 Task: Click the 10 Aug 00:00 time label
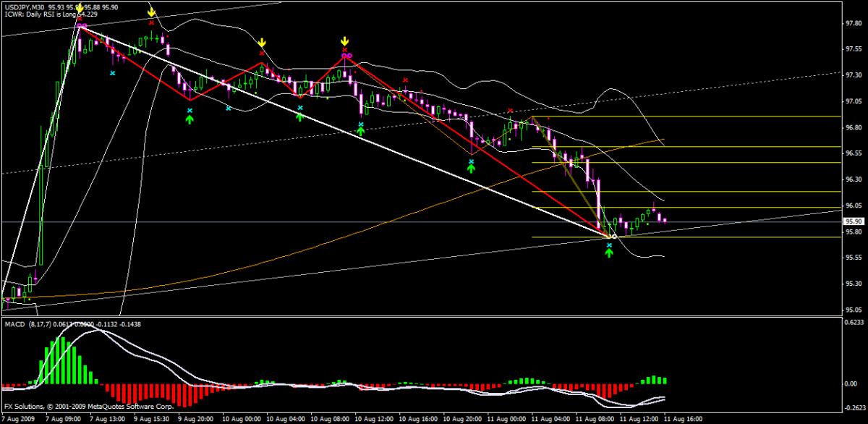coord(242,419)
